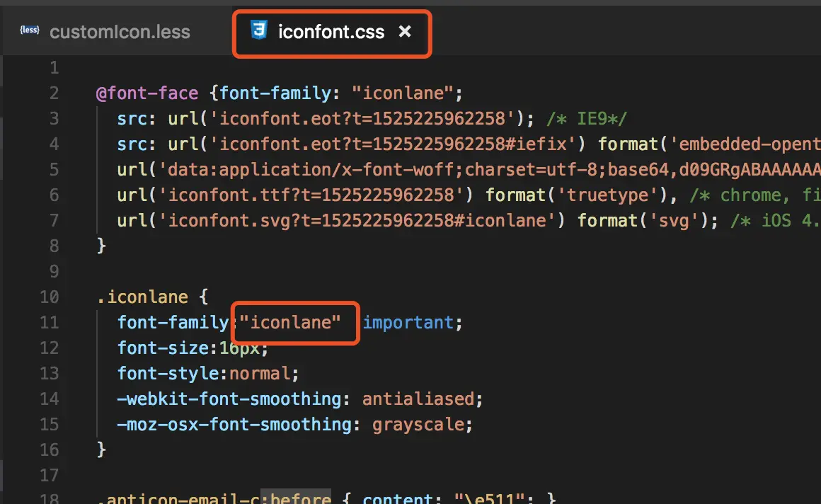821x504 pixels.
Task: Click 'iconfont.eot?t=1525225962258#iefix' on line 4
Action: click(393, 144)
